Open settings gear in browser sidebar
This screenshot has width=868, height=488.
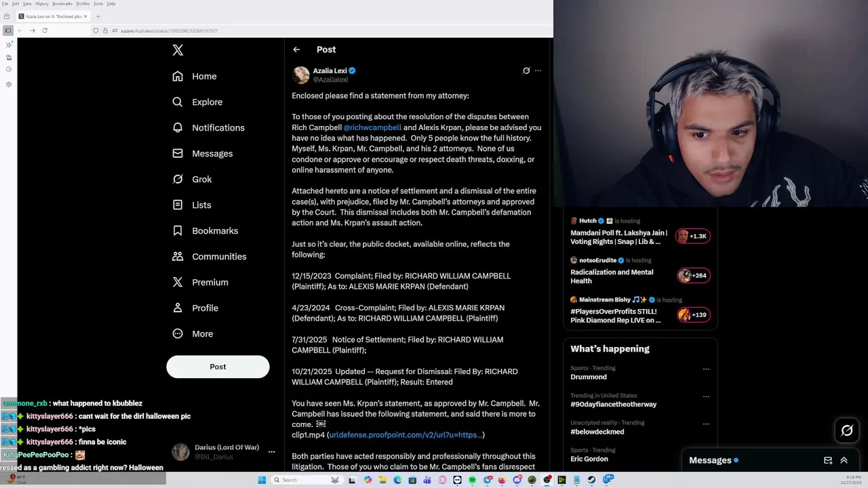point(9,85)
